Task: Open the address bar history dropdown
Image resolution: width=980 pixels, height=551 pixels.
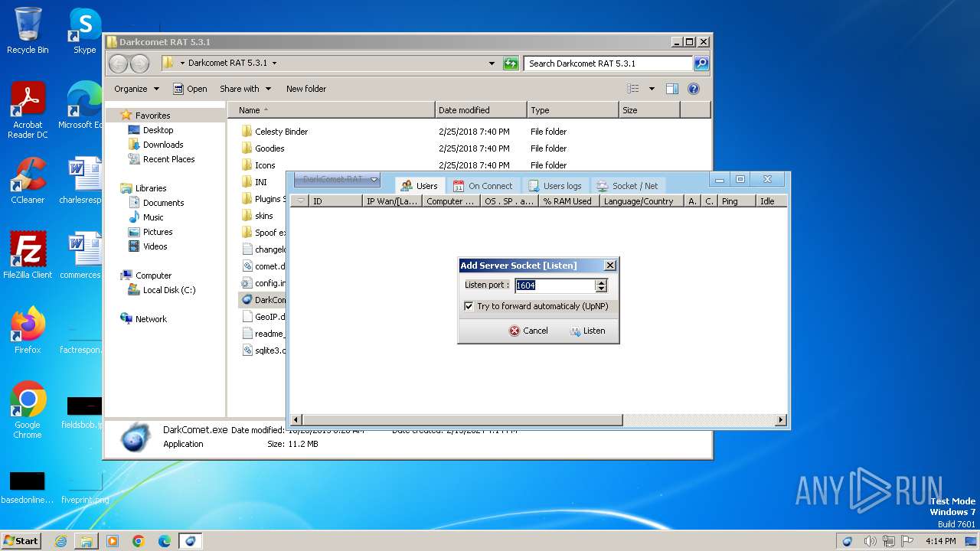Action: tap(492, 64)
